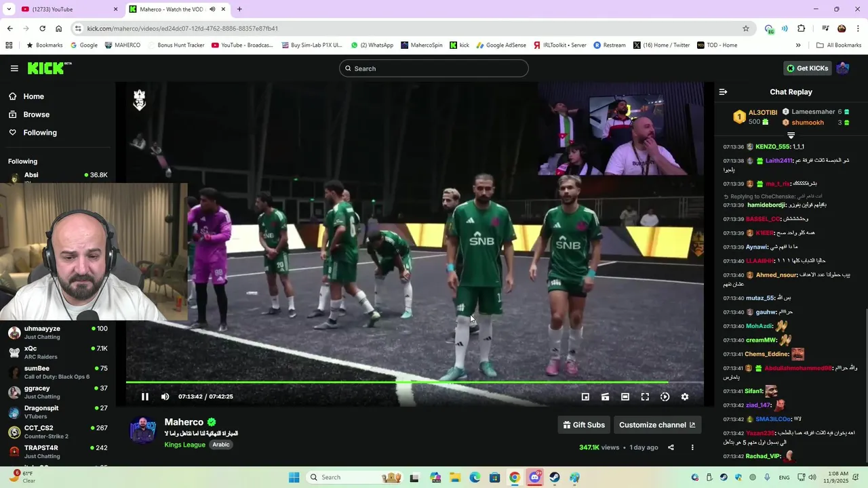Close the YouTube browser tab
The height and width of the screenshot is (488, 868).
115,9
